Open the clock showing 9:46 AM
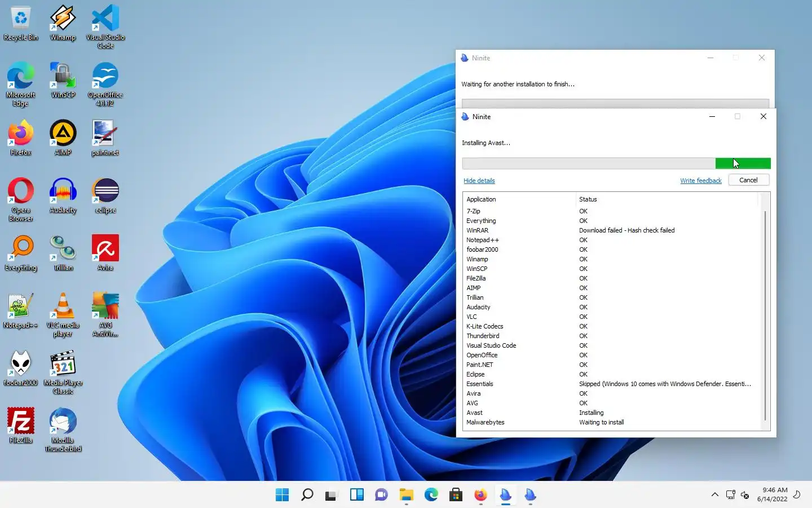The image size is (812, 508). coord(772,494)
